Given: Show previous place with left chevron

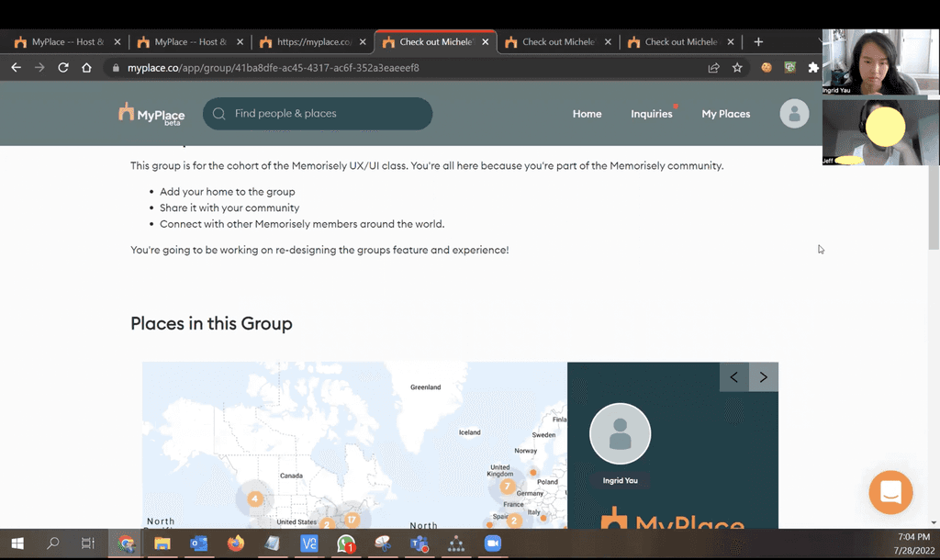Looking at the screenshot, I should point(733,377).
